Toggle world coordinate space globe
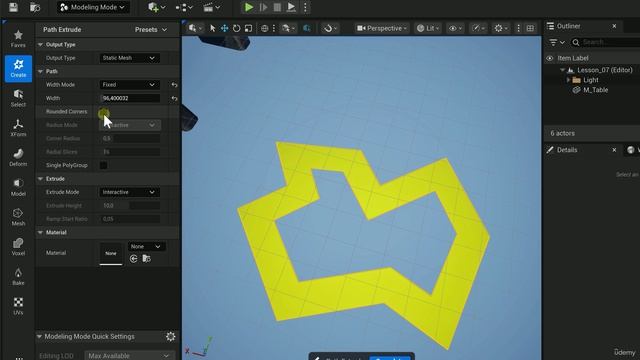 [264, 28]
